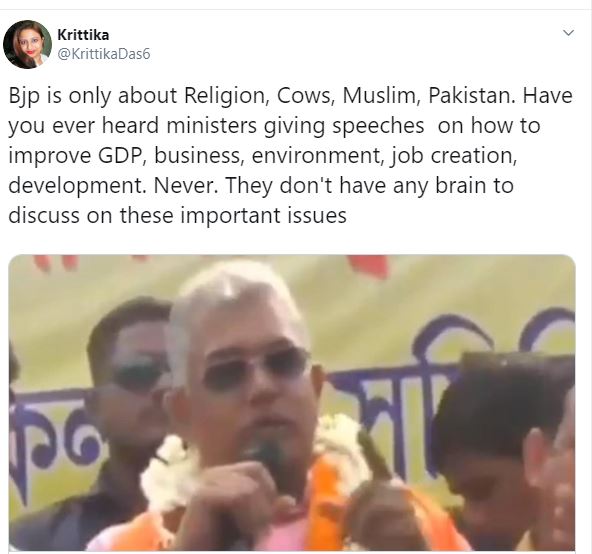Open Krittika's profile picture avatar
Image resolution: width=592 pixels, height=554 pixels.
tap(27, 44)
